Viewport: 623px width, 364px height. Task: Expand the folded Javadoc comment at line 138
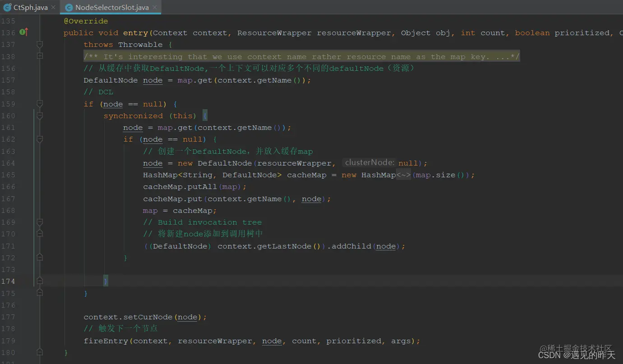pos(40,56)
